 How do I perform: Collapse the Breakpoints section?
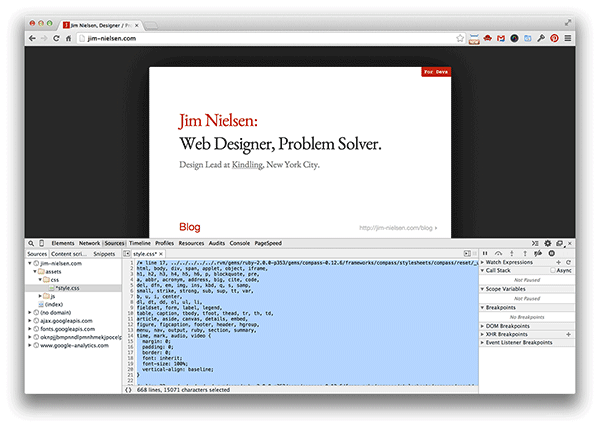pos(482,308)
